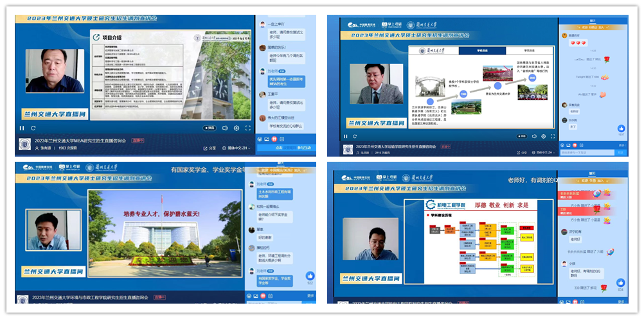Select 学校历史 tab in top-right presentation slide
644x319 pixels.
point(483,50)
